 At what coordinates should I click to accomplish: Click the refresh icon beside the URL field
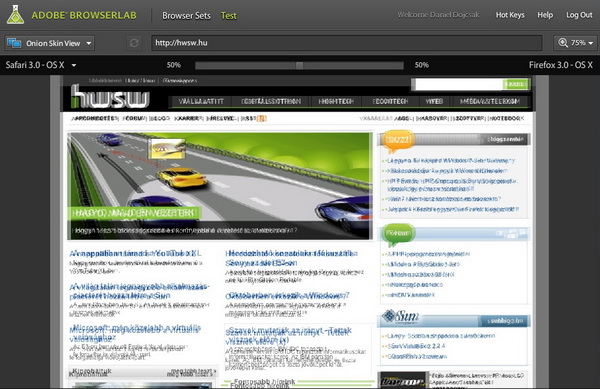click(134, 43)
